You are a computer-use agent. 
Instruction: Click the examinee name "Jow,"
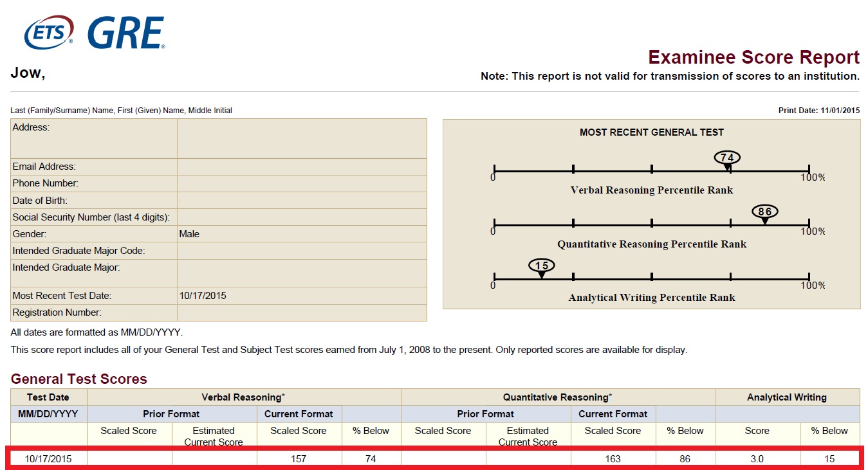28,73
